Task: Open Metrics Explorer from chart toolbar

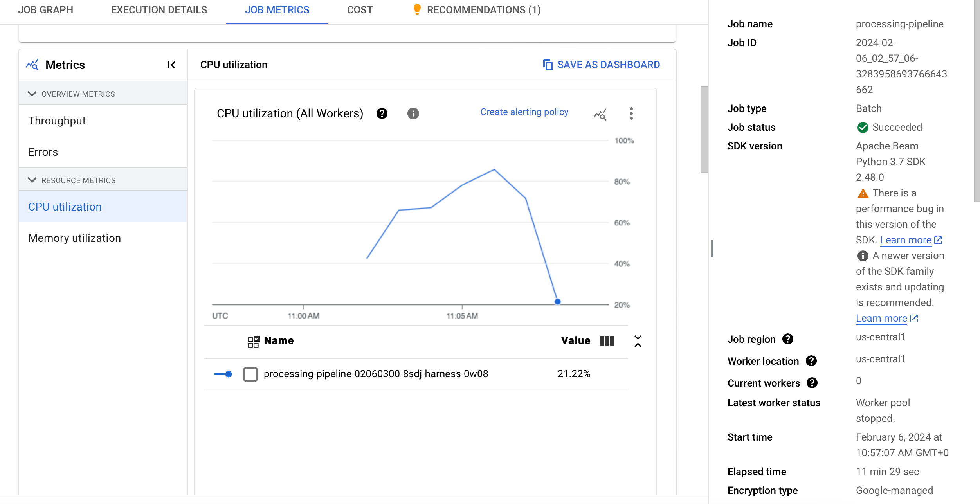Action: point(600,114)
